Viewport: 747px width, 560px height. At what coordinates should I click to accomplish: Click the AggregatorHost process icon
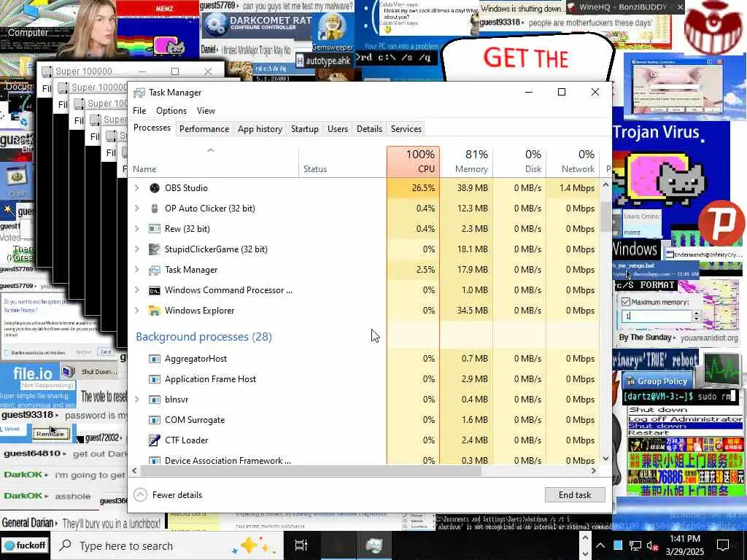click(x=155, y=359)
